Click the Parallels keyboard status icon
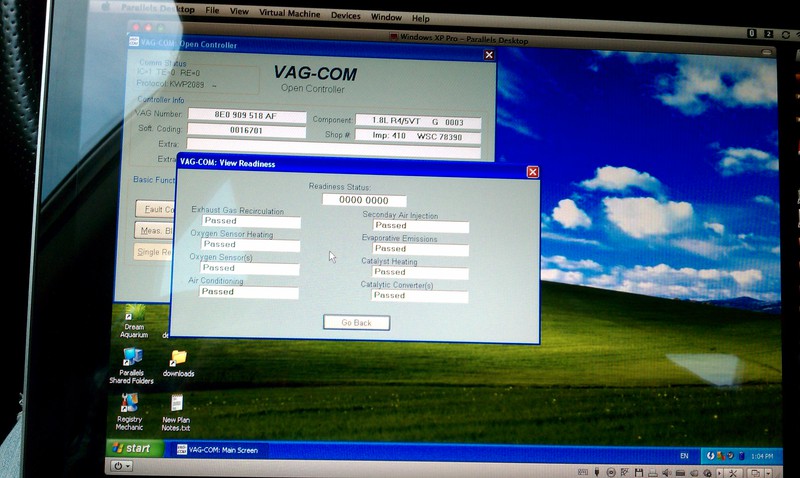Viewport: 800px width, 478px height. [583, 472]
